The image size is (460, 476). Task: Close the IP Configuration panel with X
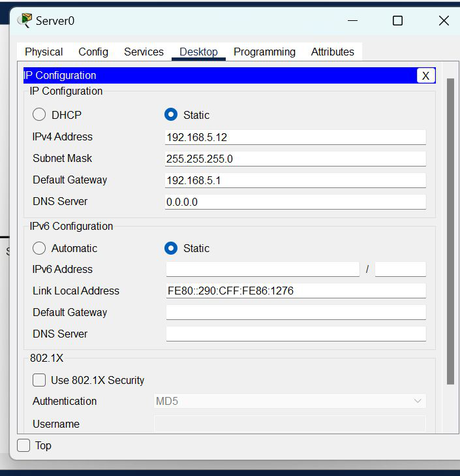pos(425,76)
